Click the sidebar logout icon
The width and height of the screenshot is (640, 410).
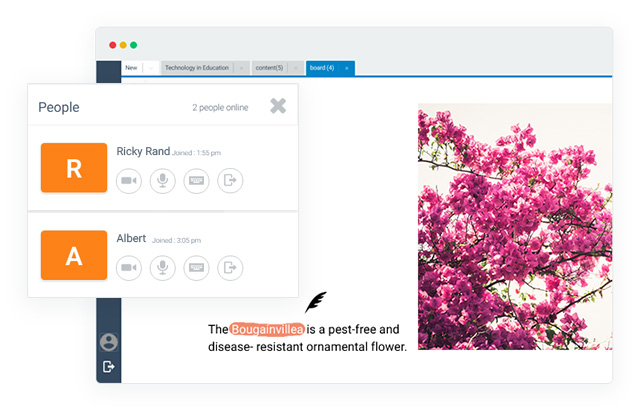108,367
